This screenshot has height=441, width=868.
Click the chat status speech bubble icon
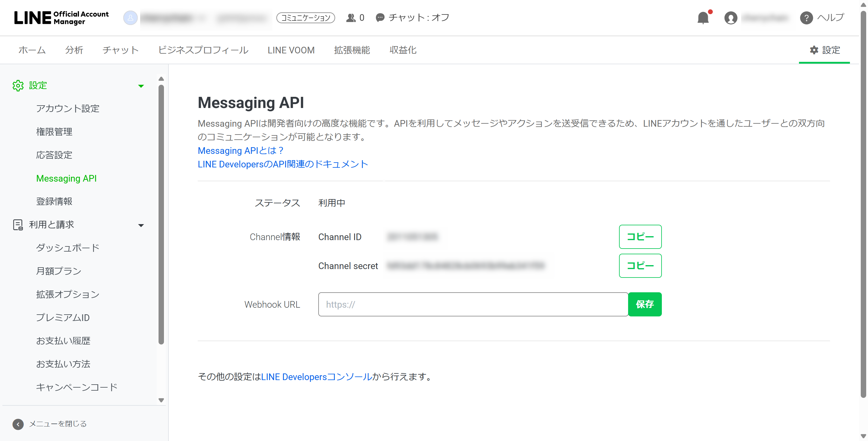click(380, 17)
